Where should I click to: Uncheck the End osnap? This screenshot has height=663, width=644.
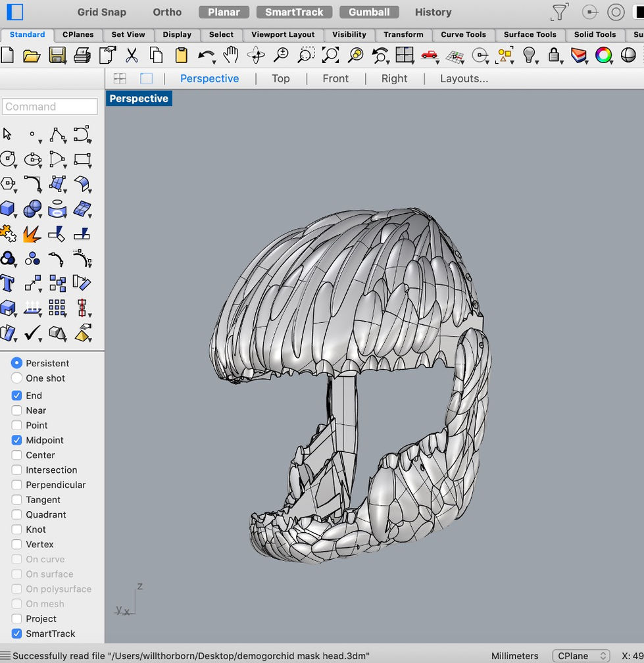[x=16, y=395]
